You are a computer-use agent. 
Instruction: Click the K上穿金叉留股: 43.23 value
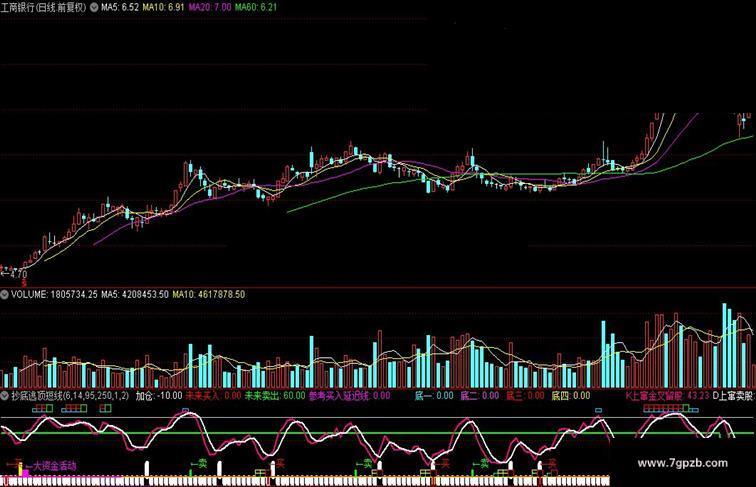(667, 396)
